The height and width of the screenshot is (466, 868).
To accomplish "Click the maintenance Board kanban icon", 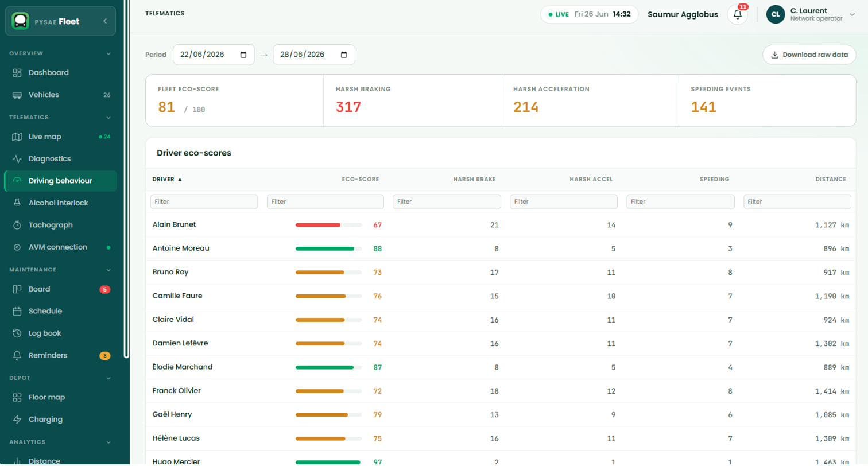I will coord(17,289).
